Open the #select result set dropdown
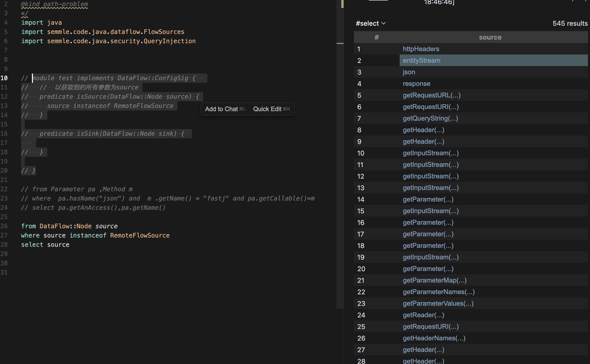 [x=371, y=23]
